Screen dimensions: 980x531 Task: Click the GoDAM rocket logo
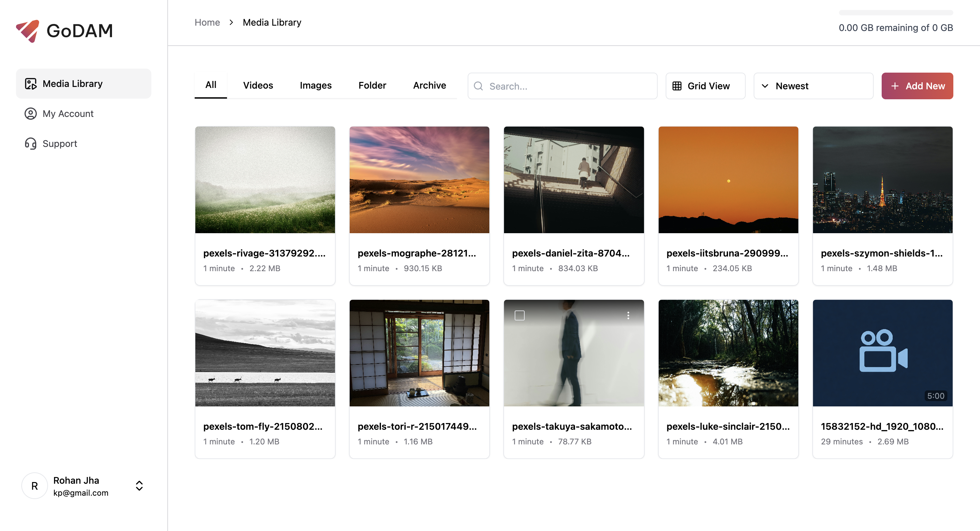[x=27, y=30]
